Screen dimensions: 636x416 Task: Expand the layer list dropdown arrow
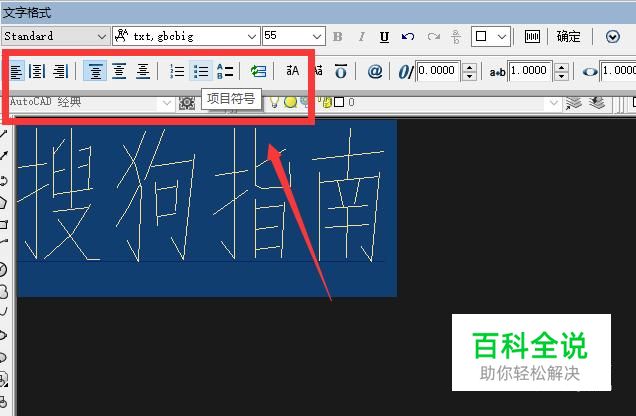pyautogui.click(x=554, y=103)
